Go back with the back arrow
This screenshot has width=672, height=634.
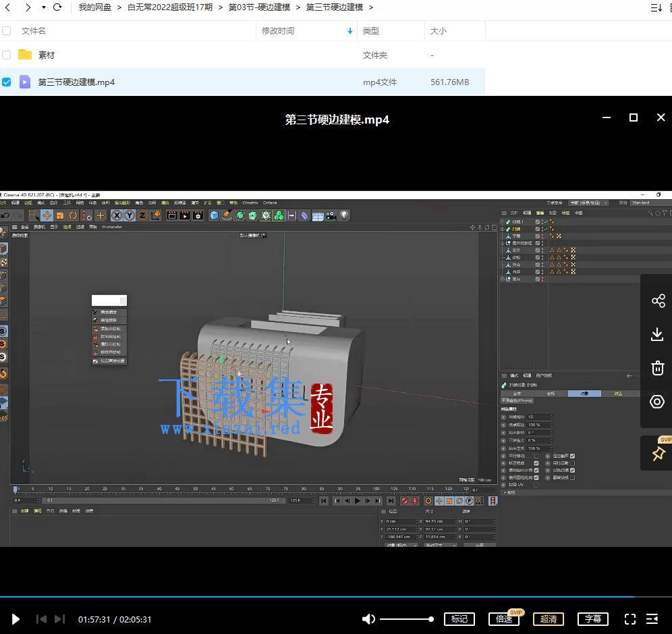click(x=7, y=7)
